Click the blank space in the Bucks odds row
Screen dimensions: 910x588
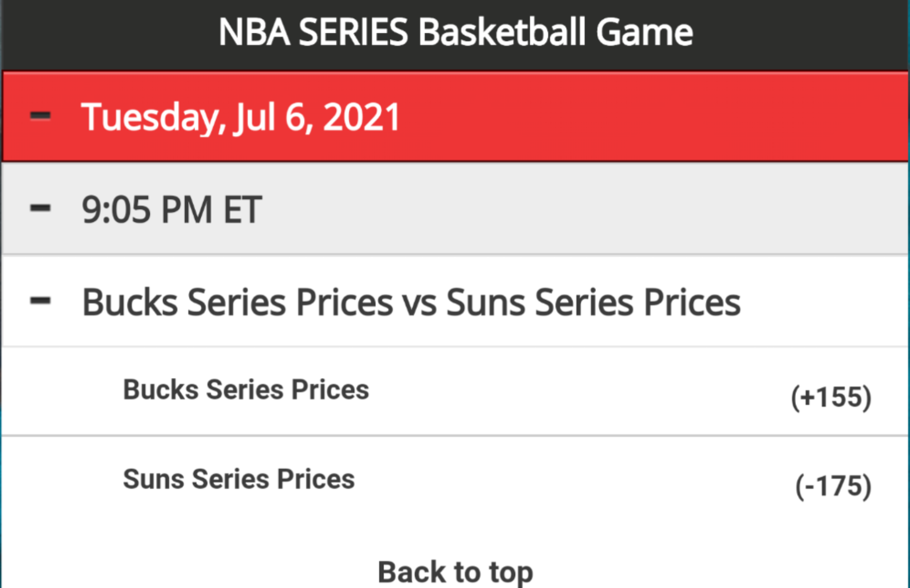pos(578,392)
